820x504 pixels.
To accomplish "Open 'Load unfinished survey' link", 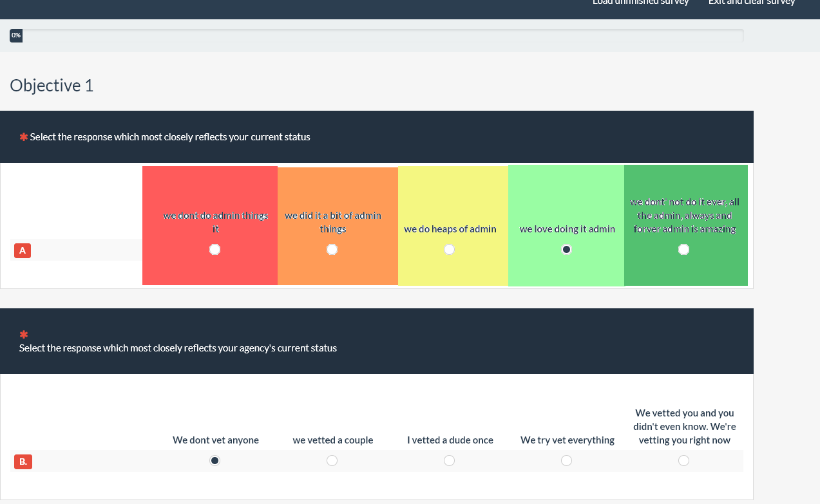I will coord(640,2).
